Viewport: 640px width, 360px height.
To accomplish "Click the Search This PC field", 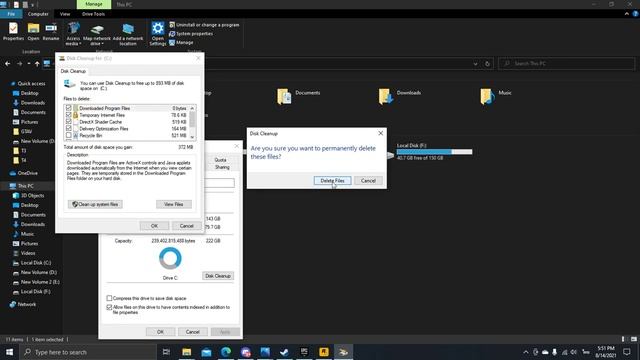I will pyautogui.click(x=567, y=64).
